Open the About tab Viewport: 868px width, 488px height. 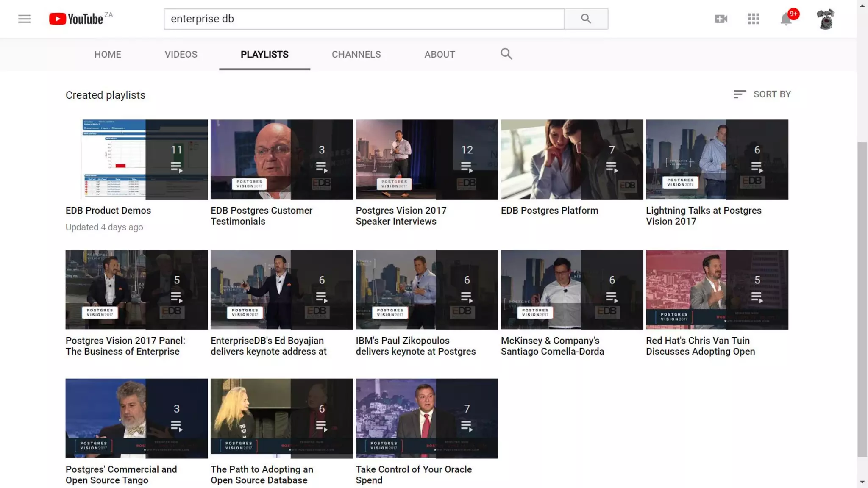click(440, 54)
